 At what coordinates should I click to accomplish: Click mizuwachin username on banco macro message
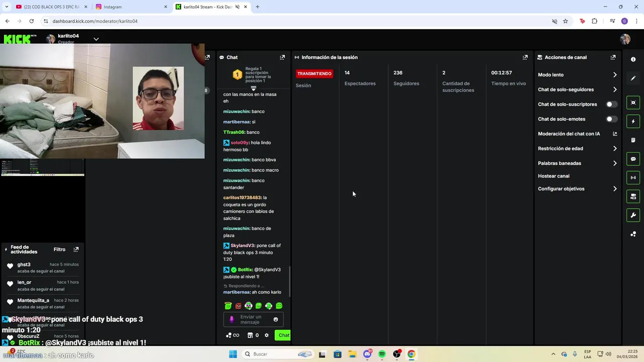236,170
